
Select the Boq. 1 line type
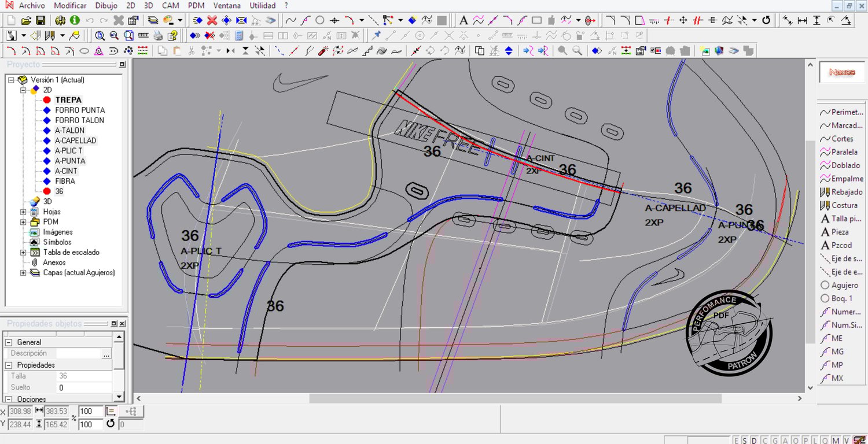click(841, 298)
